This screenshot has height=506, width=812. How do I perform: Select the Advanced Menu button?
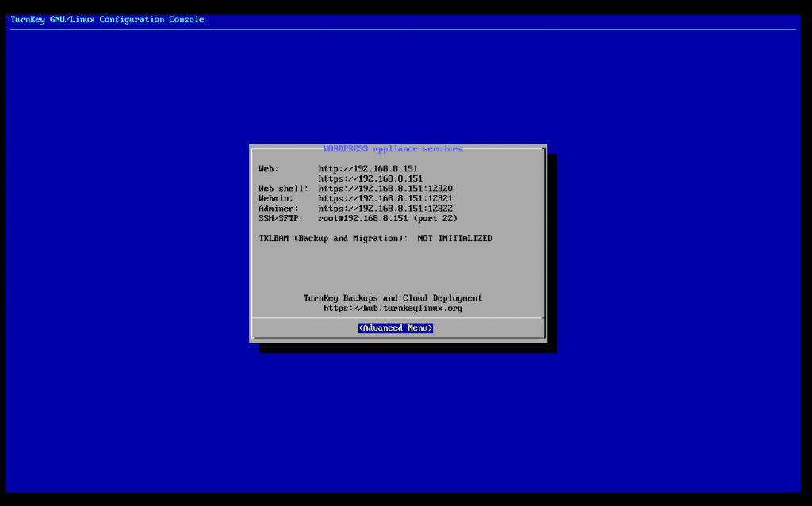coord(395,328)
